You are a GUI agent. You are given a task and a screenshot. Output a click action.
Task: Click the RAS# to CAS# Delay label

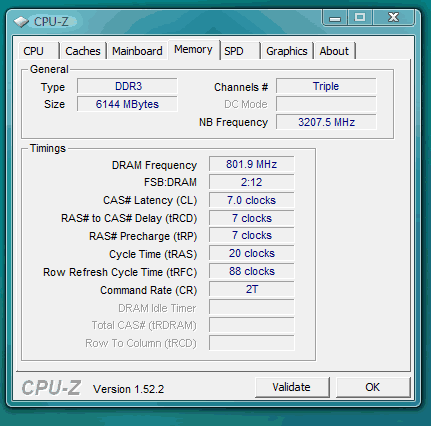coord(129,219)
